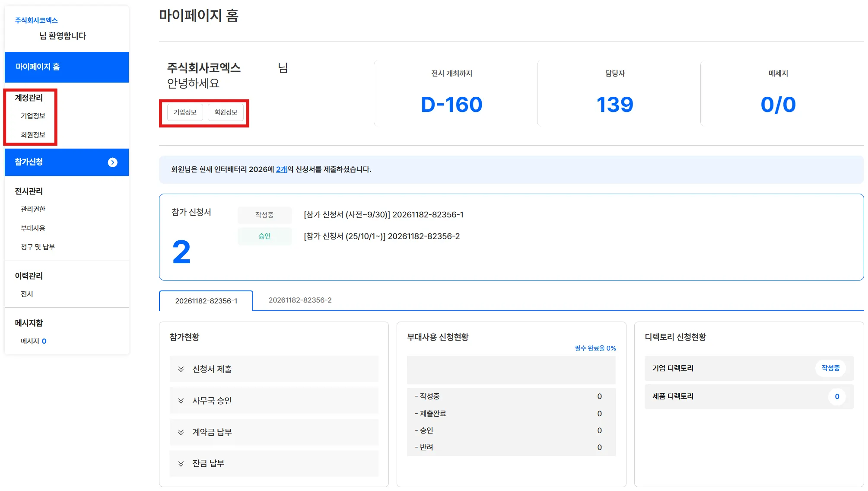868x491 pixels.
Task: Click the 작성중 badge on 기업 디렉토리
Action: (x=830, y=368)
